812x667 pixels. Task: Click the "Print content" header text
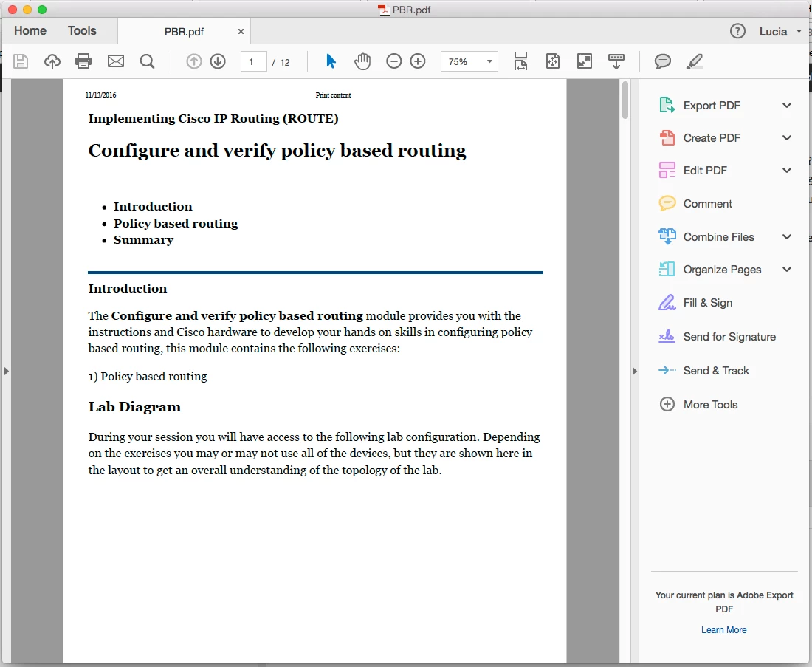333,95
